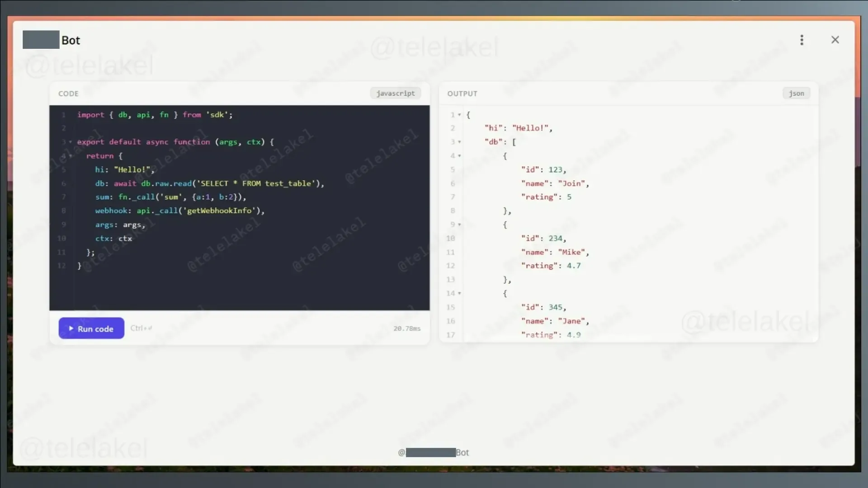868x488 pixels.
Task: Collapse fold arrow on output line 9
Action: point(459,225)
